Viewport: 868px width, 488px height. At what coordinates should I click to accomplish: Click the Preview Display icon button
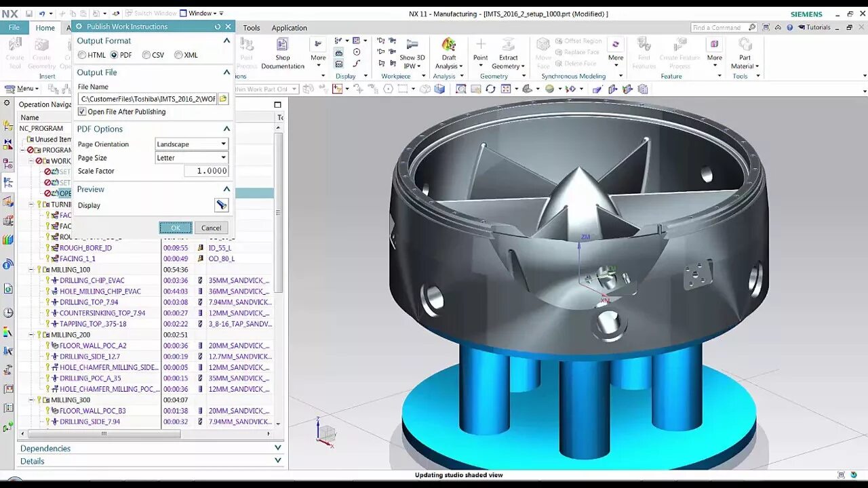coord(221,205)
